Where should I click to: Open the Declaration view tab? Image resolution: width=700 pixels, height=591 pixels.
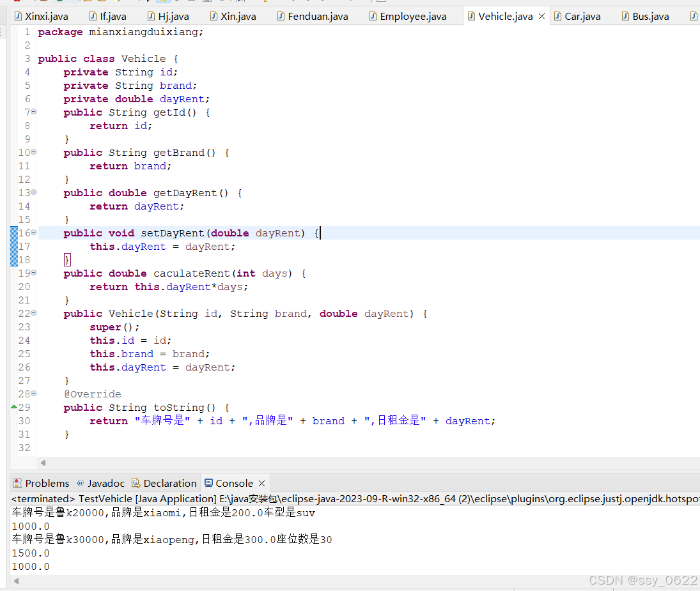(164, 484)
